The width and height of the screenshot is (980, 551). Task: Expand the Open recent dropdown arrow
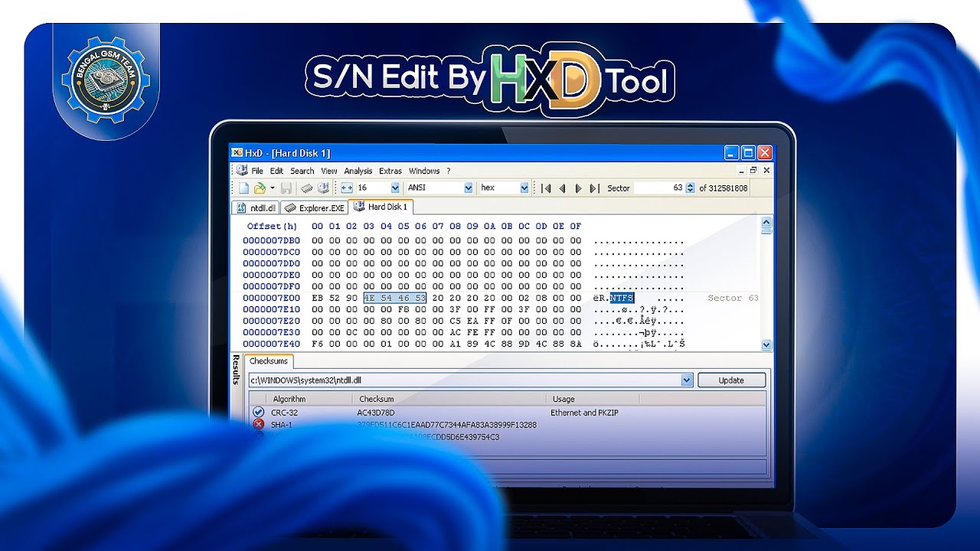point(272,187)
